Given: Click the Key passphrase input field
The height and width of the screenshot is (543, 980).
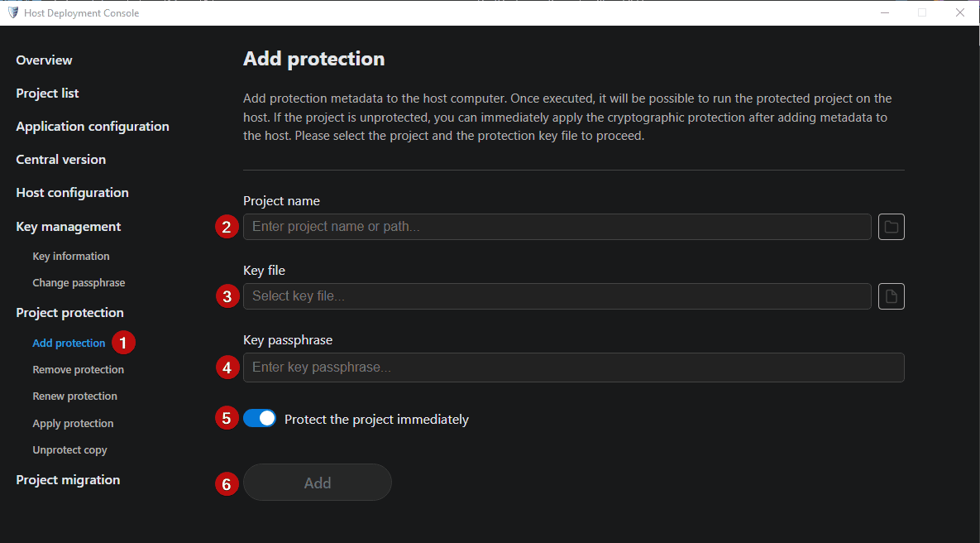Looking at the screenshot, I should (x=574, y=368).
